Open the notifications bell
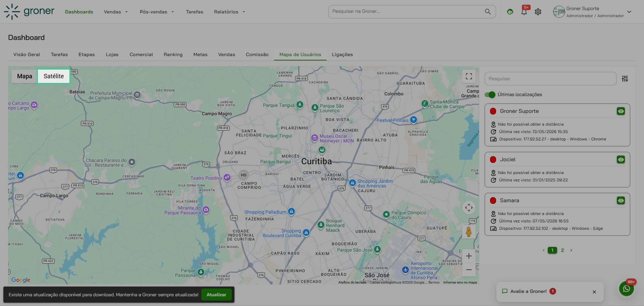644x306 pixels. point(524,12)
